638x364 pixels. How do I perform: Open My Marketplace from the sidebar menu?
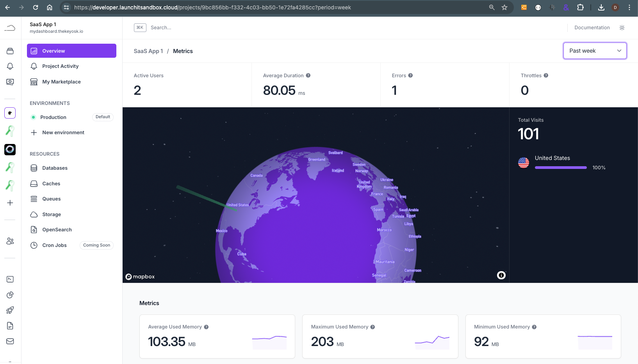[x=61, y=82]
